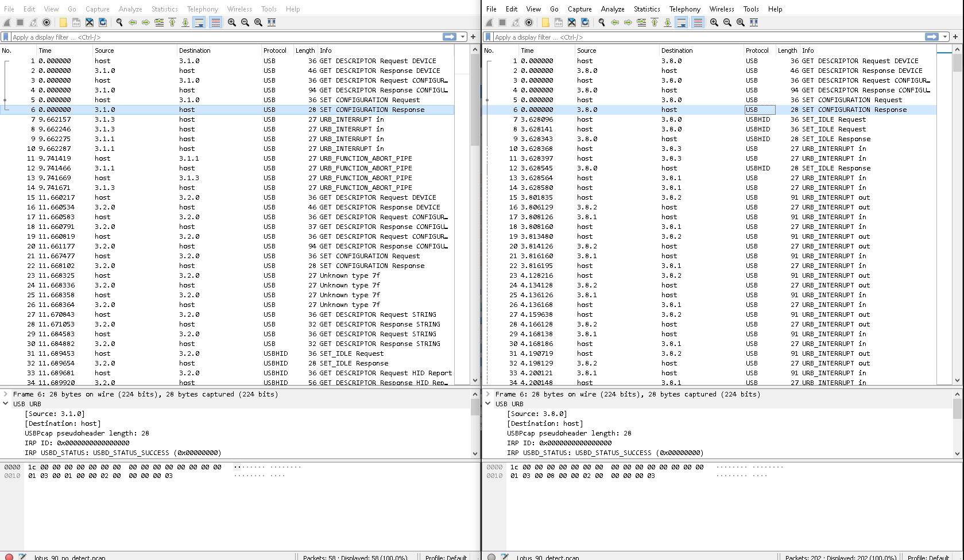This screenshot has width=964, height=560.
Task: Go to specified packet in left window
Action: tap(159, 22)
